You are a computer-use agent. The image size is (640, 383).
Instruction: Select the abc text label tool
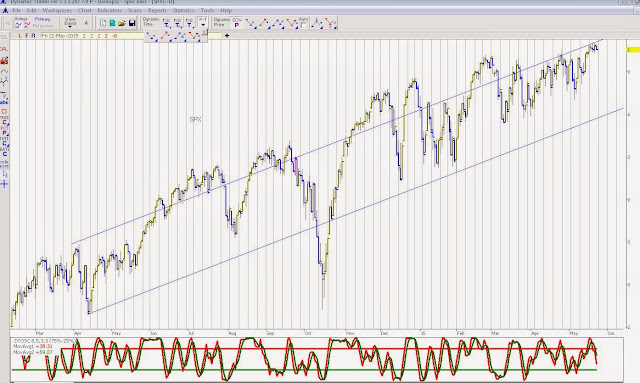coord(4,102)
